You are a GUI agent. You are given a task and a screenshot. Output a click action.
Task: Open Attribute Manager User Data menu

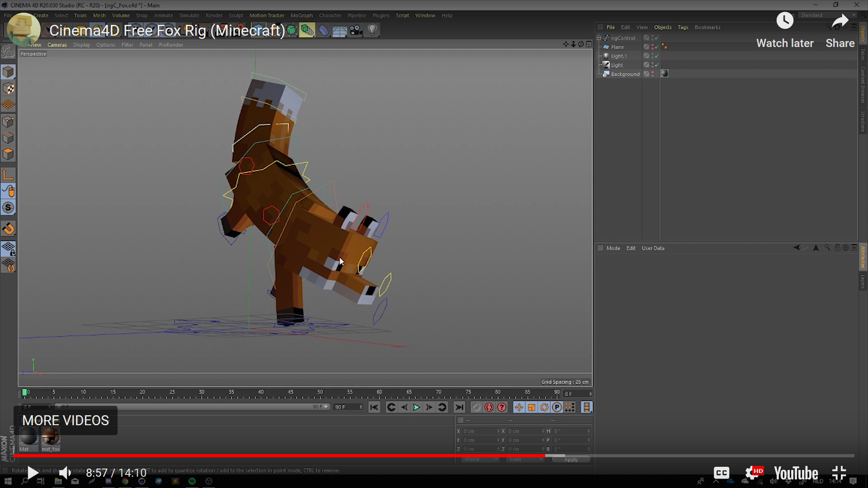[653, 248]
